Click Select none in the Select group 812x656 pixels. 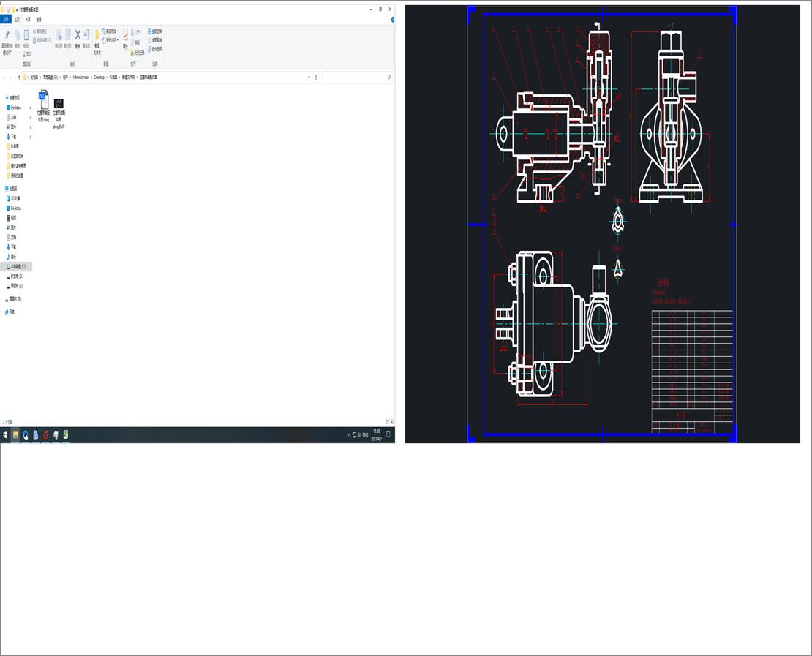155,40
